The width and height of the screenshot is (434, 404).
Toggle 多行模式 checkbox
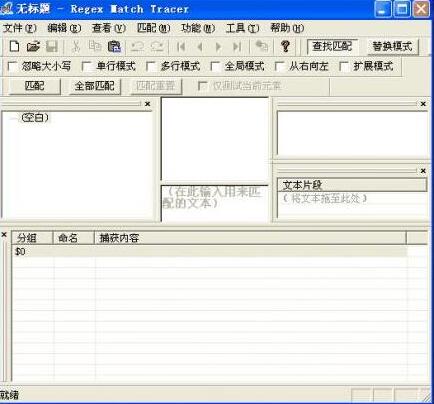click(151, 66)
